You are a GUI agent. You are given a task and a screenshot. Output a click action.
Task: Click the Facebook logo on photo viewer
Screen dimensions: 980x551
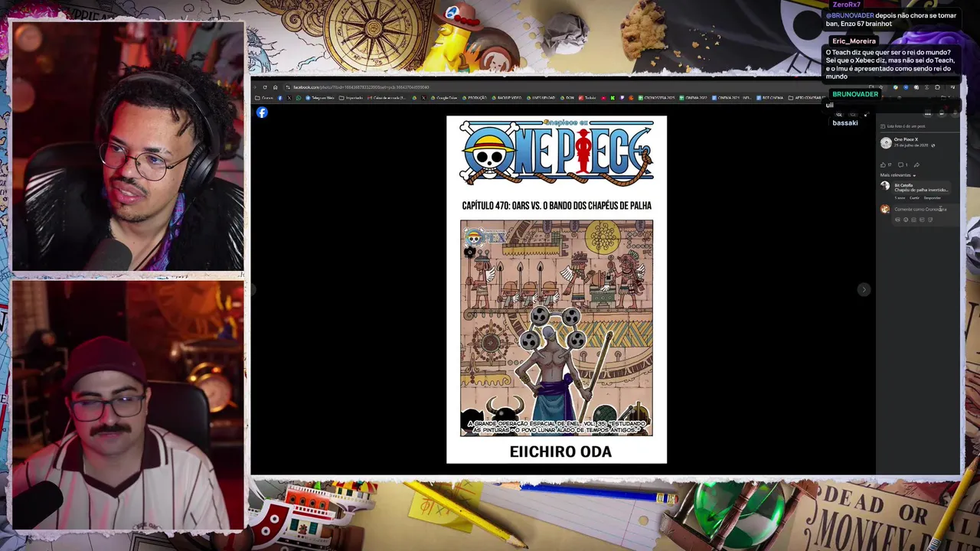click(262, 112)
